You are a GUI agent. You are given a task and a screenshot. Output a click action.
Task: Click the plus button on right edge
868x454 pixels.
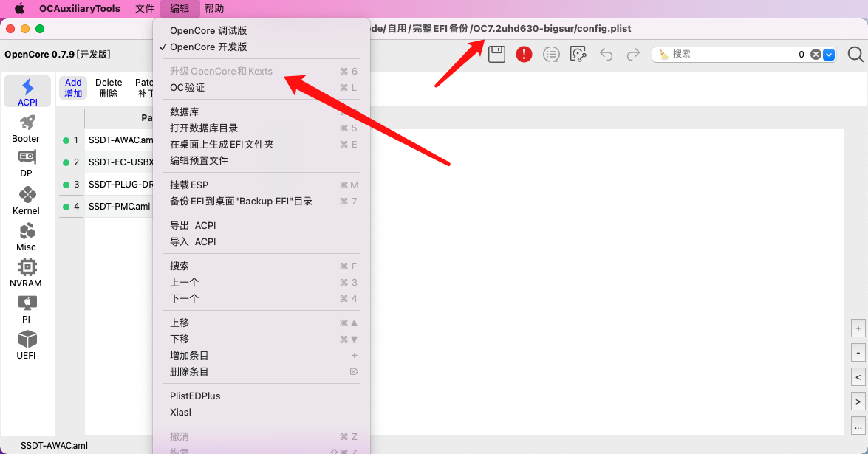pos(858,329)
